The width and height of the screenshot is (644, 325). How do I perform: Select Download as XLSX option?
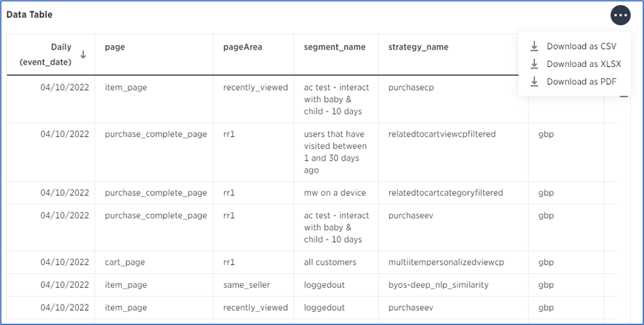(574, 64)
